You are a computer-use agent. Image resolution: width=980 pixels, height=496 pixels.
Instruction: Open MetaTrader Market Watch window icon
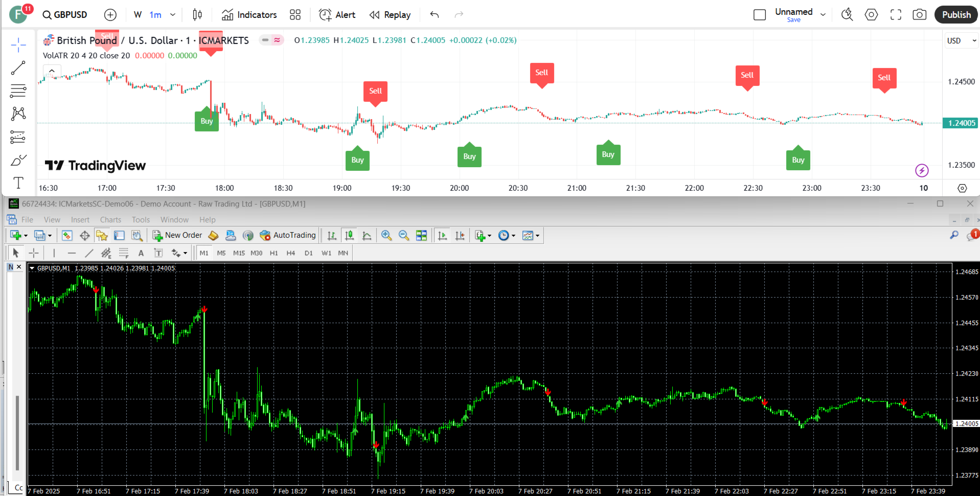[67, 235]
